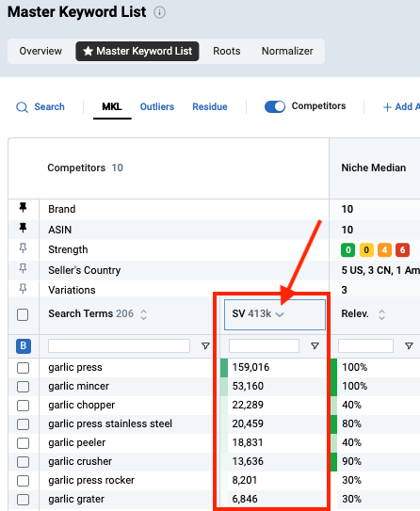Sort by the Relev. column arrows

coord(381,314)
